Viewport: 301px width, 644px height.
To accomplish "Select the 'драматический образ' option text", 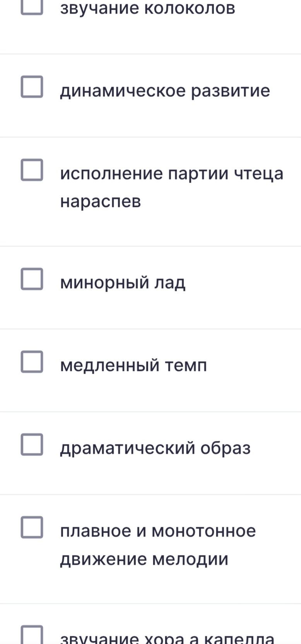I will (x=155, y=449).
